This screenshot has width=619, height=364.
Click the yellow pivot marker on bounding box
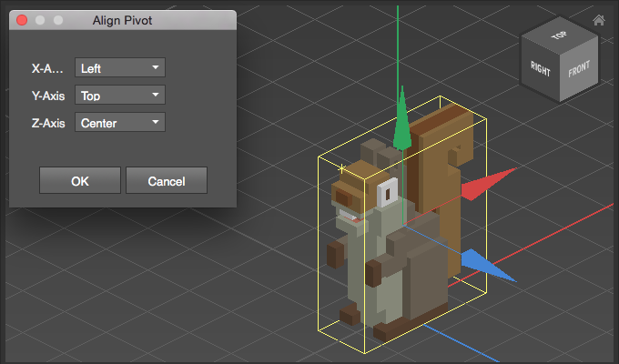[x=341, y=168]
